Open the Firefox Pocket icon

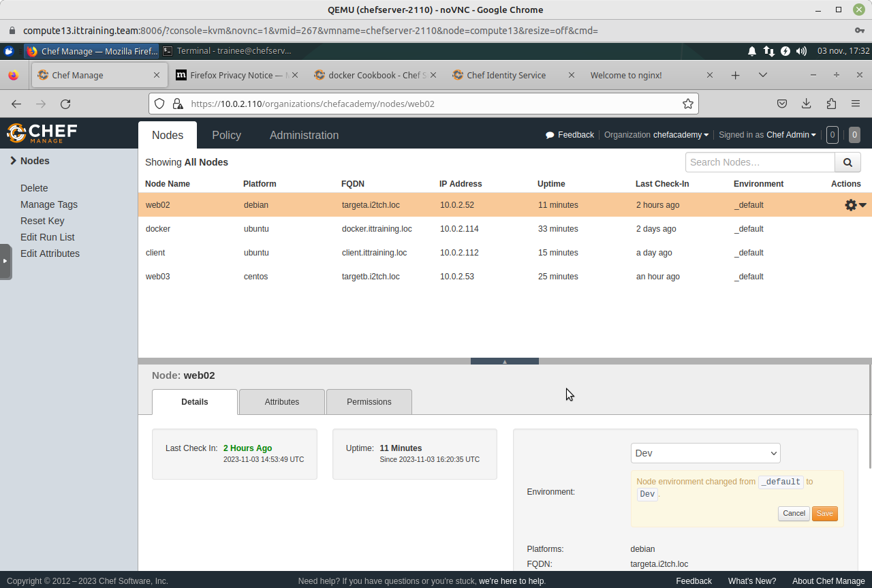(782, 104)
